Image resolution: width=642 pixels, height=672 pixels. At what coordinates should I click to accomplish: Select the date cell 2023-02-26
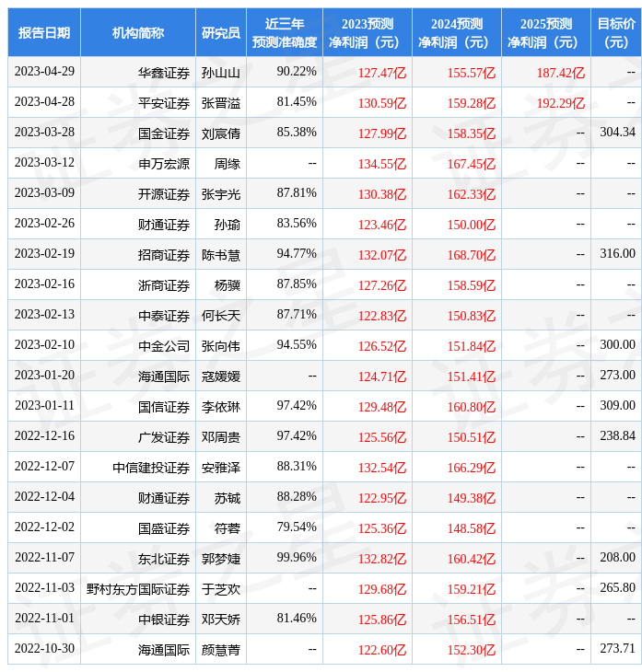(x=44, y=224)
